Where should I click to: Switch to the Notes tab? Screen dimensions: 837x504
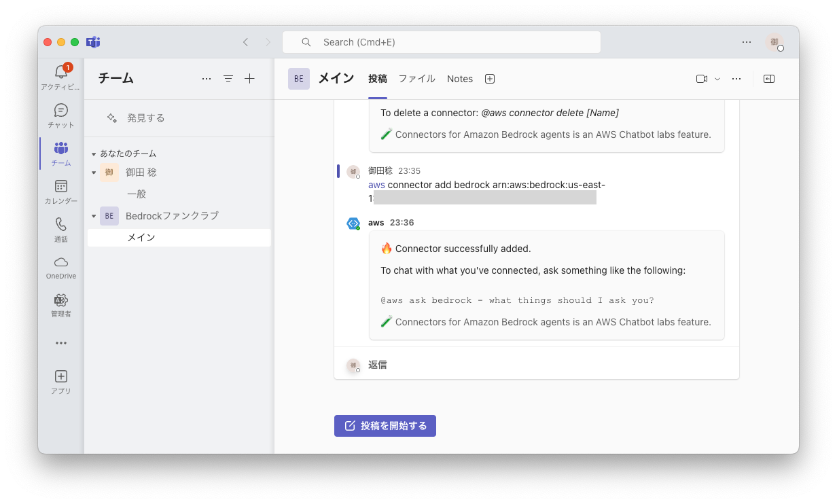coord(460,79)
